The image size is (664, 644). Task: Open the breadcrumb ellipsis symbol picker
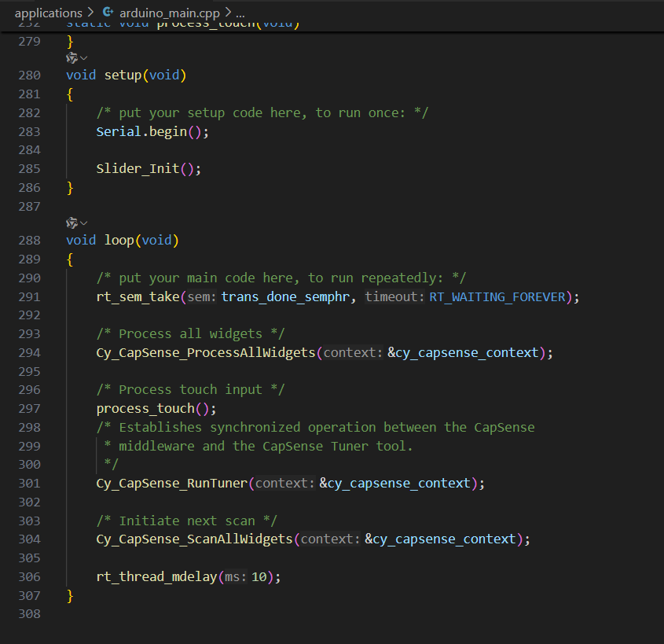(240, 13)
